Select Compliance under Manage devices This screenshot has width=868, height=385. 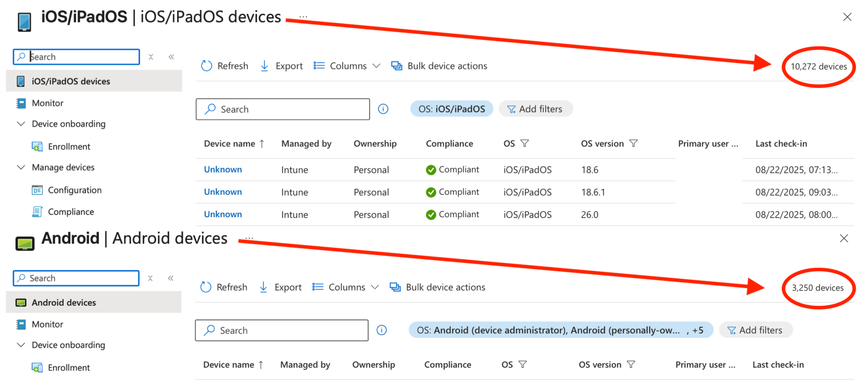click(71, 212)
